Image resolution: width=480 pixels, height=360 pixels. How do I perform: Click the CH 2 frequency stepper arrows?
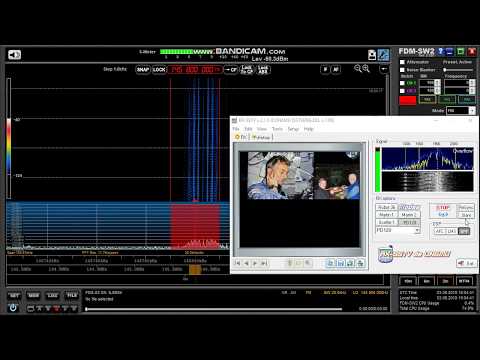[472, 91]
